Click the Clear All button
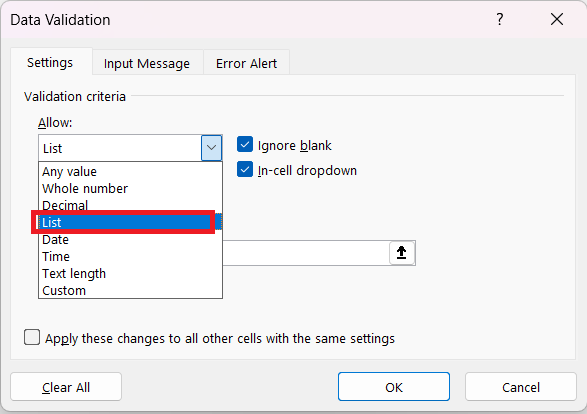 pyautogui.click(x=66, y=387)
